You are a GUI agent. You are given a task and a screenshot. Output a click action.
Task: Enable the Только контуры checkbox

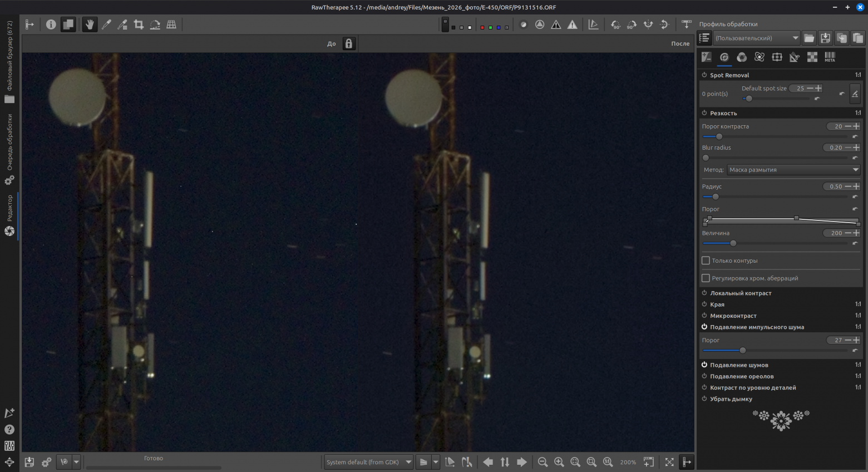point(706,260)
